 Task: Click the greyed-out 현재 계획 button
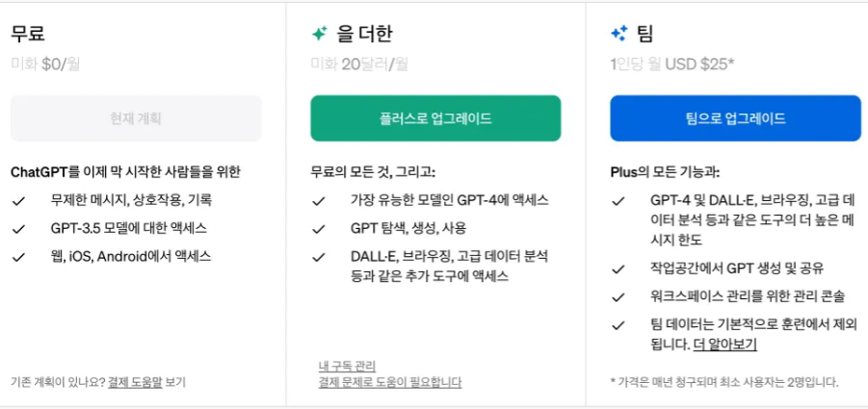136,118
